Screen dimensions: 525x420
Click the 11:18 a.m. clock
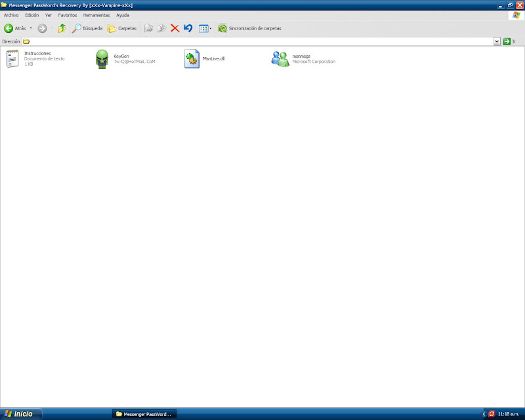point(509,414)
